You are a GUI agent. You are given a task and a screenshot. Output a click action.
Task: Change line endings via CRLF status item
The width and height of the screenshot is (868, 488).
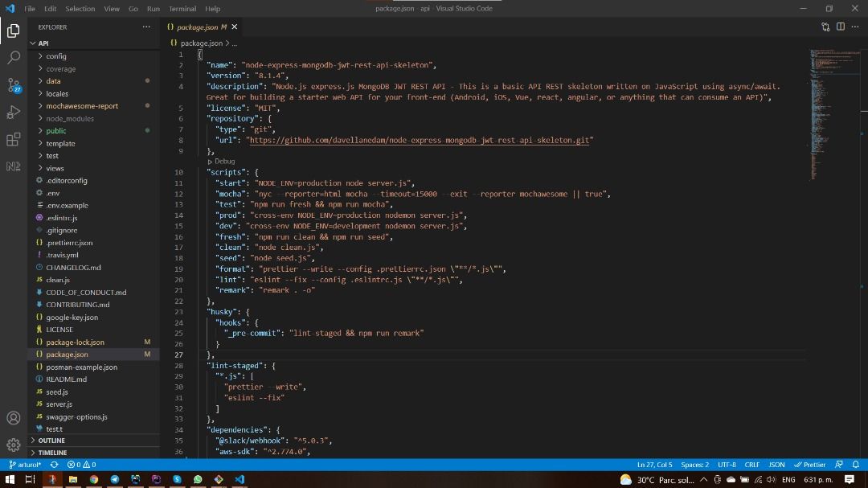coord(751,465)
